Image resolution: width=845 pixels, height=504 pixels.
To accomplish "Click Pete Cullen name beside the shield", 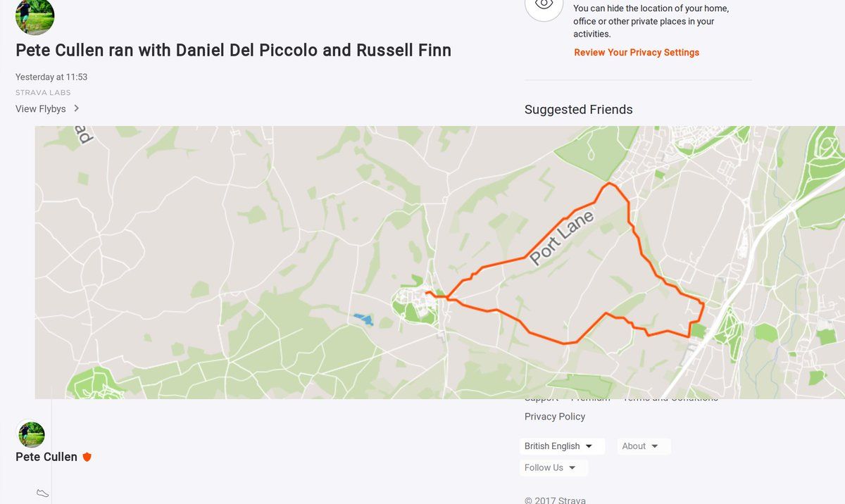I will [x=46, y=457].
